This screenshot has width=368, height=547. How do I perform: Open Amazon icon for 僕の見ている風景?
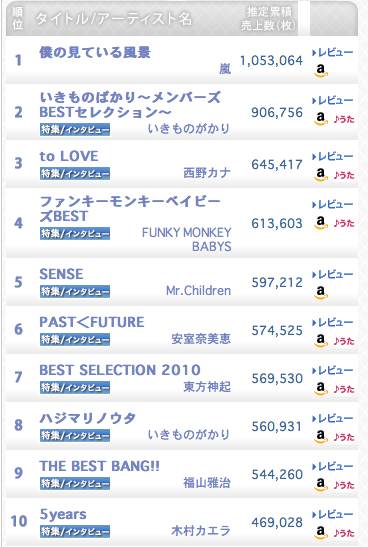[321, 70]
